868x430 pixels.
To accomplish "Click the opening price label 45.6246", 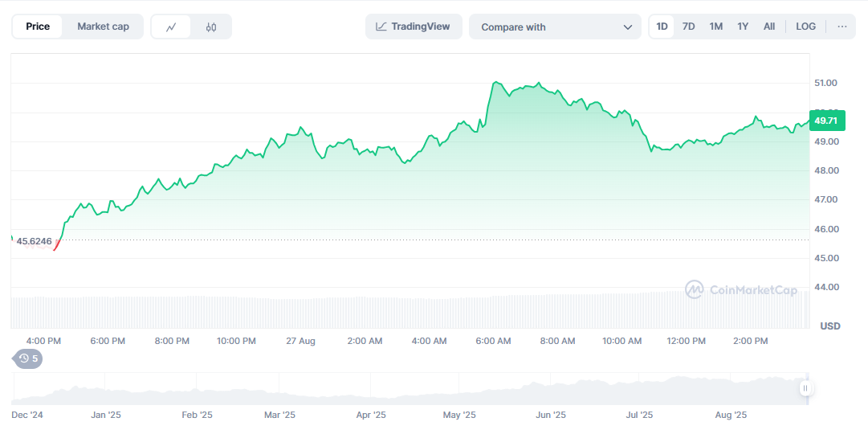I will click(35, 241).
